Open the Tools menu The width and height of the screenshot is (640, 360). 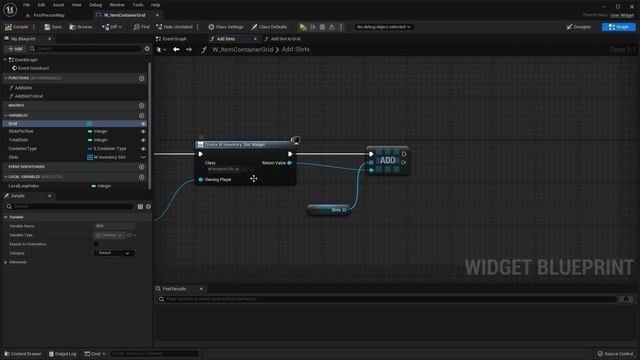(138, 5)
